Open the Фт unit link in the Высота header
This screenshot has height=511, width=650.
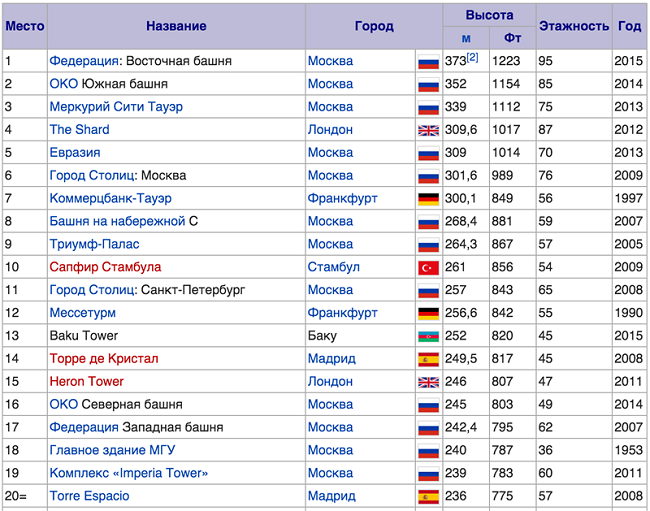[x=512, y=38]
